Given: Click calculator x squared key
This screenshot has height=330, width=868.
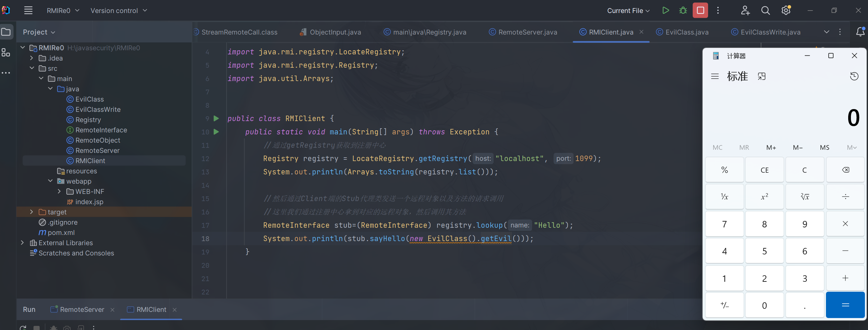Looking at the screenshot, I should click(x=764, y=197).
